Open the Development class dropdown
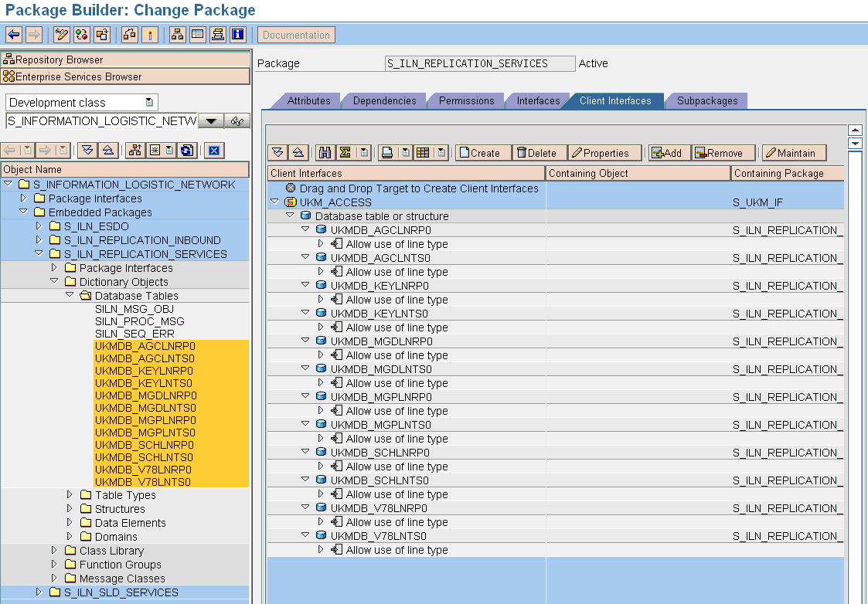 [x=149, y=103]
